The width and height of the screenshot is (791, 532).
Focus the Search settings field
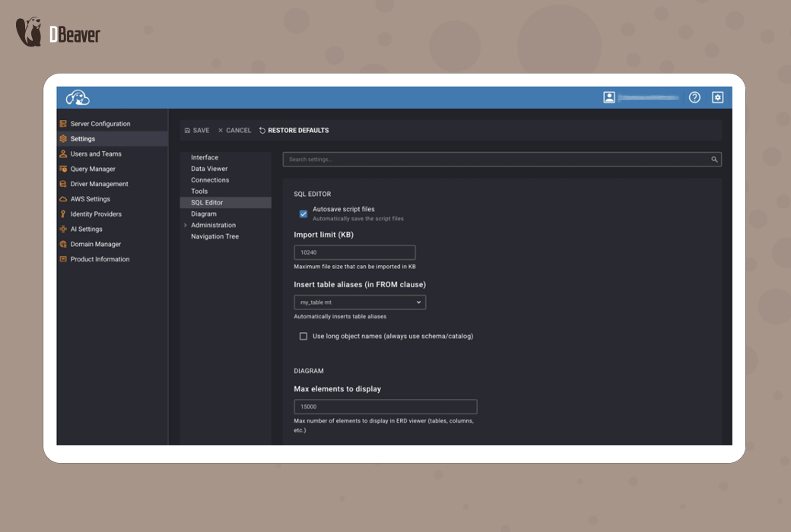click(x=494, y=160)
